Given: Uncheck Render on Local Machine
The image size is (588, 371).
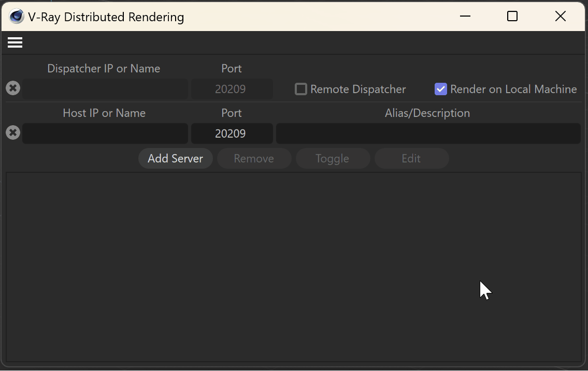Looking at the screenshot, I should click(441, 89).
